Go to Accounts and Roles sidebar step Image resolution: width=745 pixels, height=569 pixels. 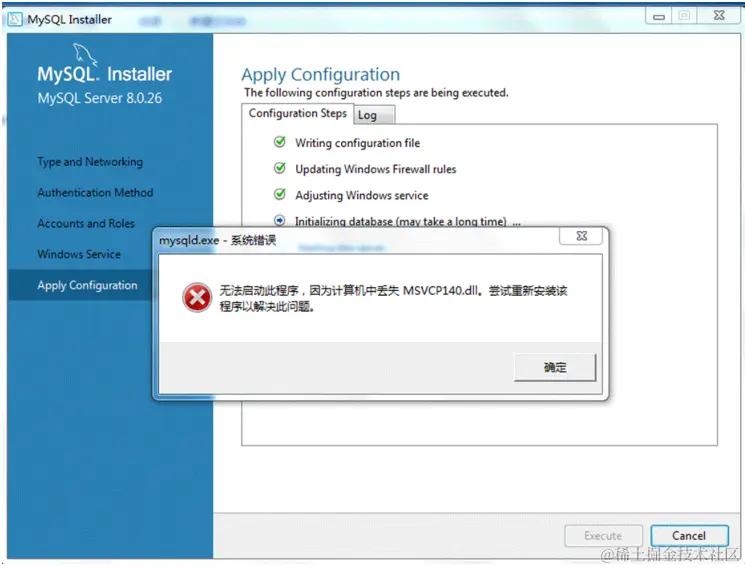click(x=86, y=223)
